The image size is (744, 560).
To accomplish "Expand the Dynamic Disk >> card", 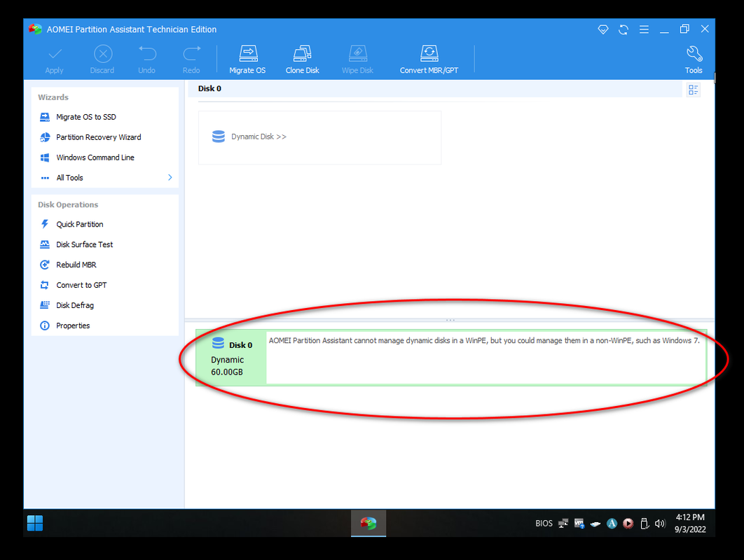I will [x=319, y=137].
